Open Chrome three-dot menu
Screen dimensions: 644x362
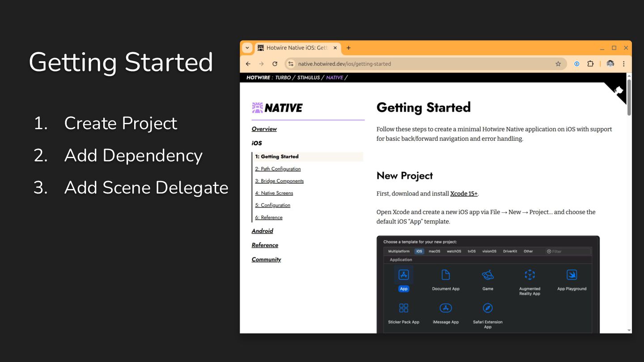coord(624,64)
